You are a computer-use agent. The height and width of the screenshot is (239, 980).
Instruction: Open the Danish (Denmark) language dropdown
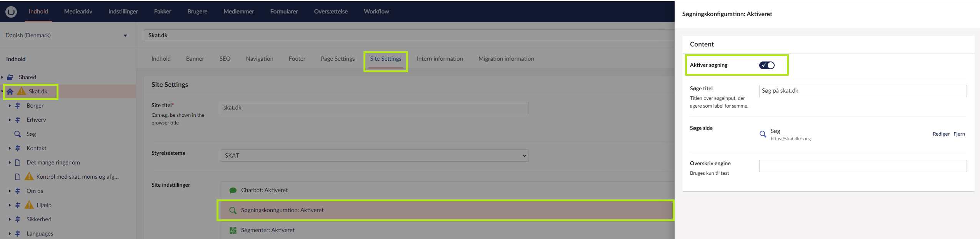click(x=66, y=35)
